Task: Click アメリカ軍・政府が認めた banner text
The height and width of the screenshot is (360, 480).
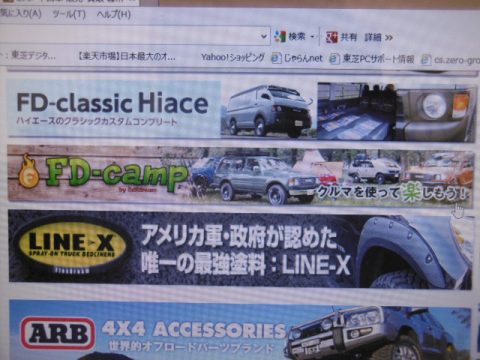Action: pos(240,237)
